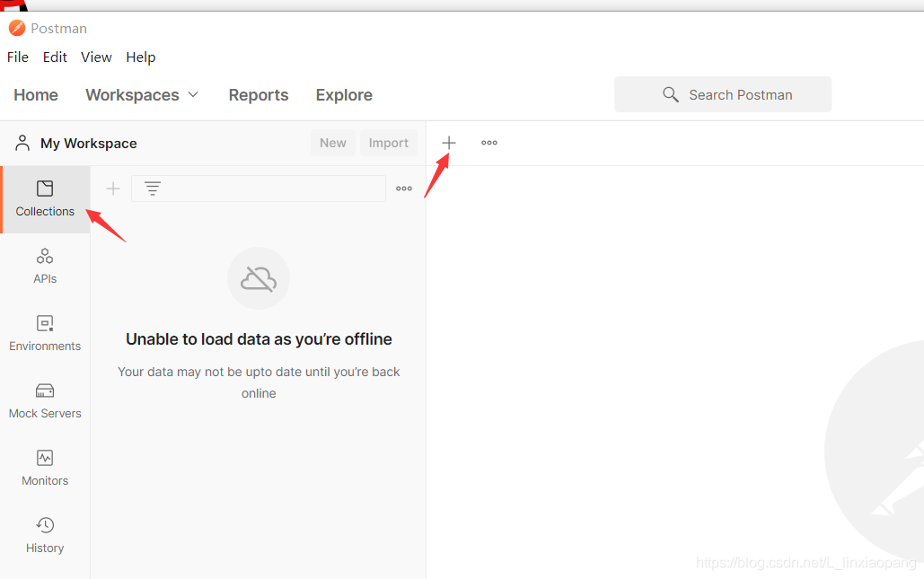924x579 pixels.
Task: Click the plus icon to open new request tab
Action: tap(449, 143)
